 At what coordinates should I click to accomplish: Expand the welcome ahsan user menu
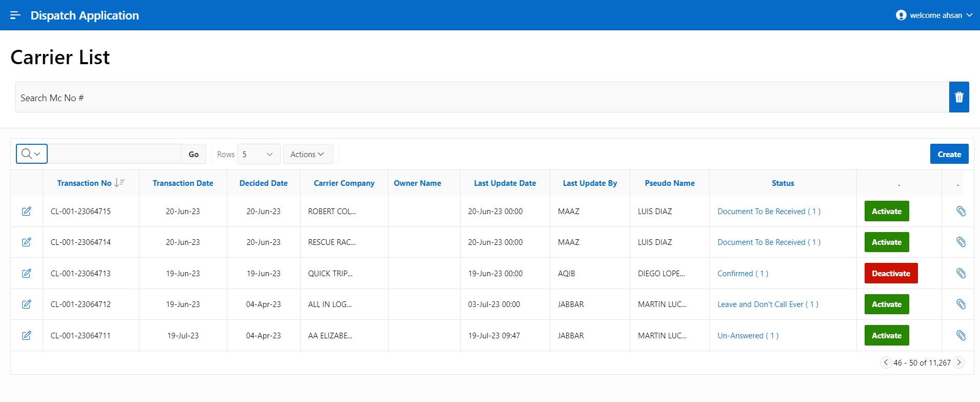click(934, 15)
